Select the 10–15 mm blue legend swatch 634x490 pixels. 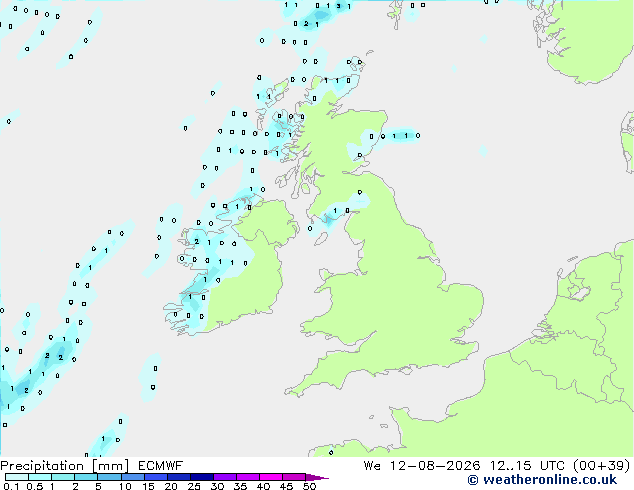(133, 477)
